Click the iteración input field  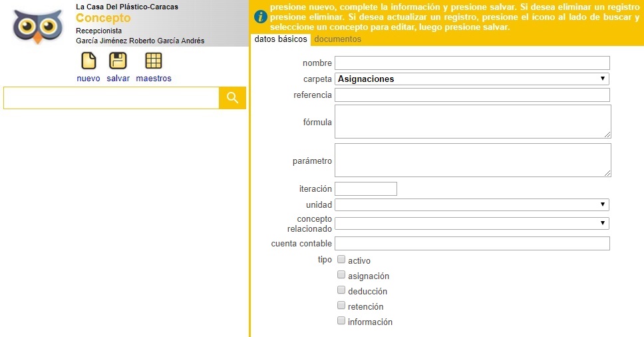[366, 188]
